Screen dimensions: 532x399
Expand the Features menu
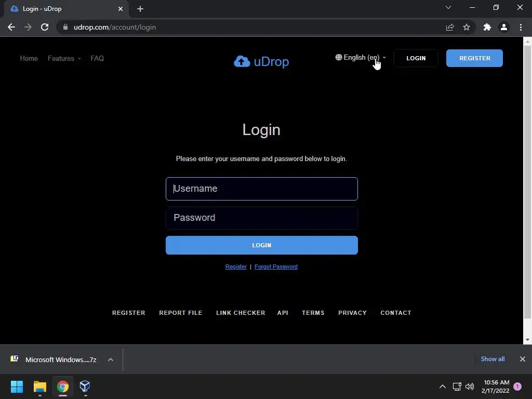coord(64,58)
